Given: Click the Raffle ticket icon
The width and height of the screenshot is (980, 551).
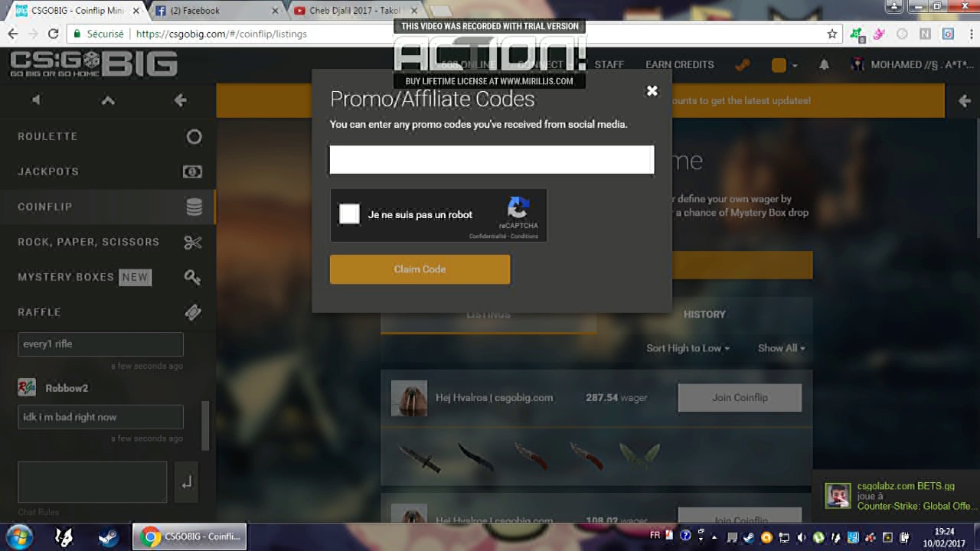Looking at the screenshot, I should [193, 312].
